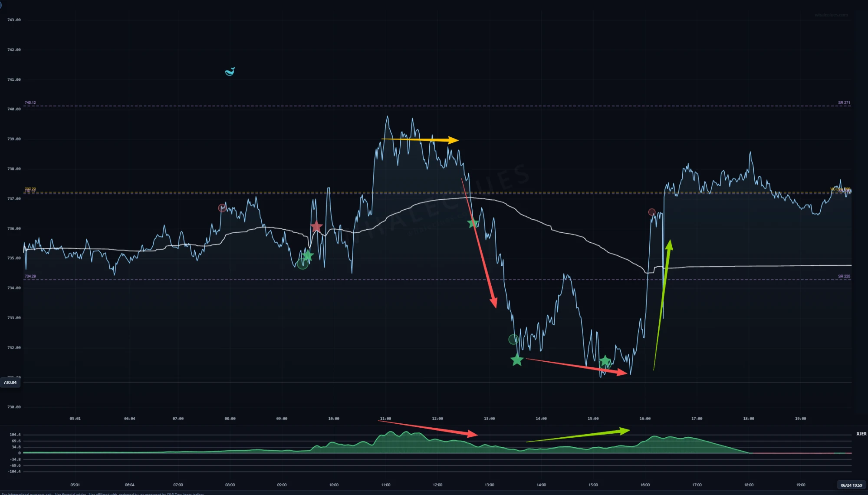Screen dimensions: 868x495
Task: Click 14:00 on the price chart time axis
Action: click(x=541, y=419)
